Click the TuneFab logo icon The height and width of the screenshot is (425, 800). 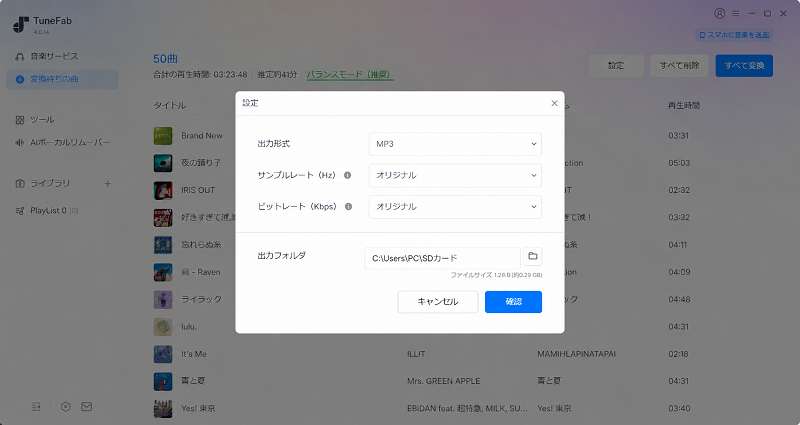(20, 24)
